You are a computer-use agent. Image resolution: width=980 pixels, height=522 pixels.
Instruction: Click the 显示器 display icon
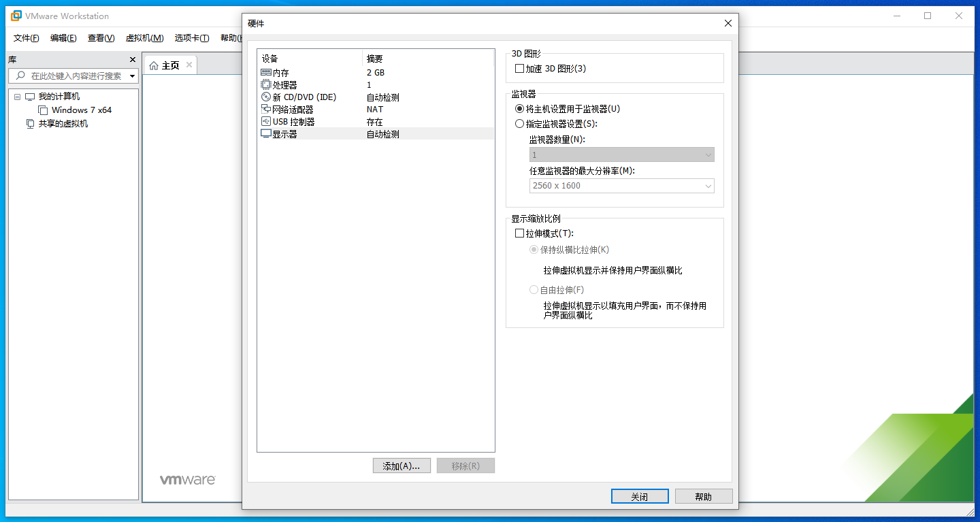tap(266, 134)
